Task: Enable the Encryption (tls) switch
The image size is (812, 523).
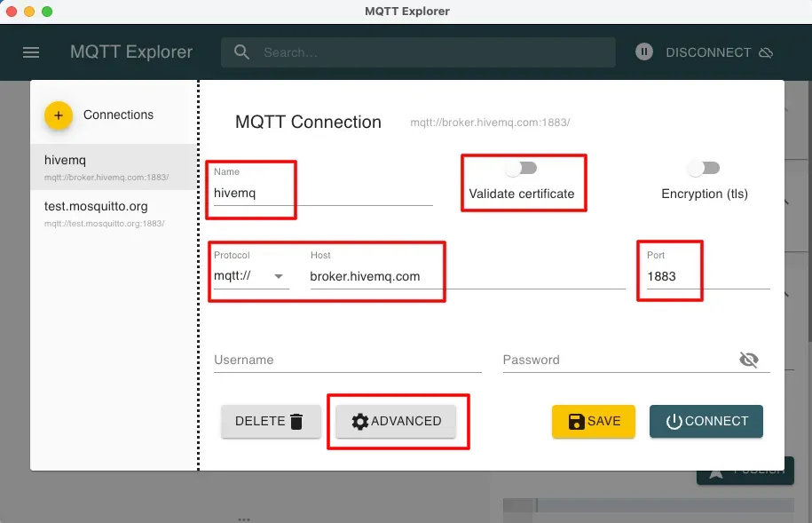Action: pyautogui.click(x=704, y=168)
